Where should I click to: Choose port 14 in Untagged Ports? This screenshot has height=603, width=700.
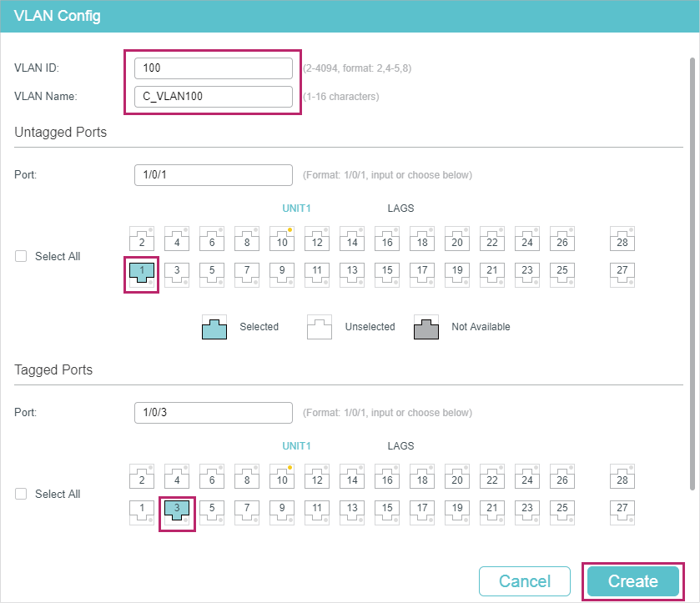[x=352, y=239]
